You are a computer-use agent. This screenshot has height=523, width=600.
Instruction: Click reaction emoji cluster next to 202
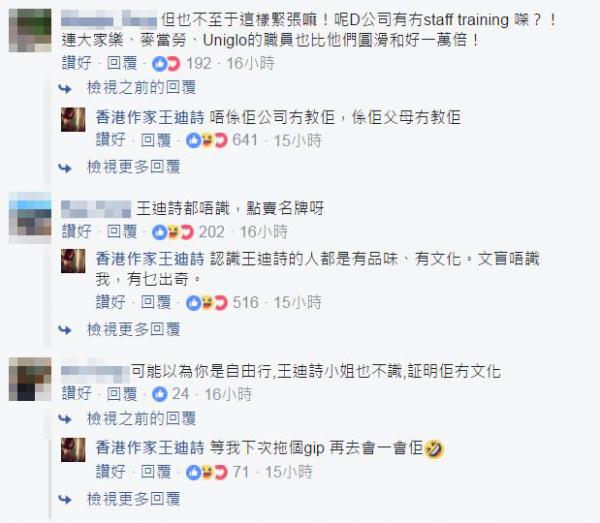pyautogui.click(x=173, y=232)
